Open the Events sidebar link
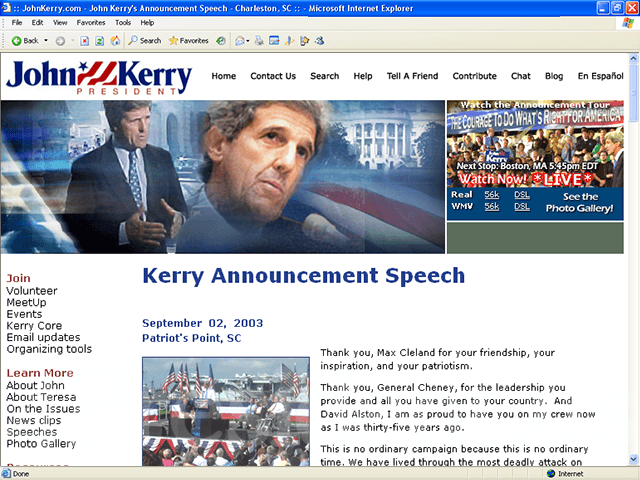 24,314
